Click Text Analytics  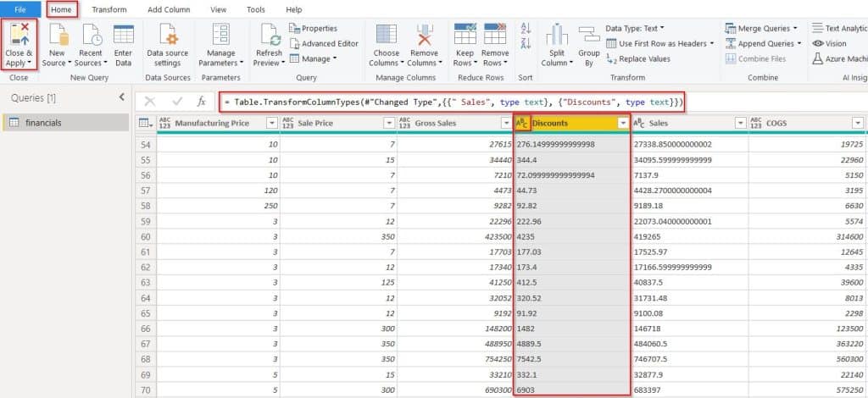click(x=839, y=28)
